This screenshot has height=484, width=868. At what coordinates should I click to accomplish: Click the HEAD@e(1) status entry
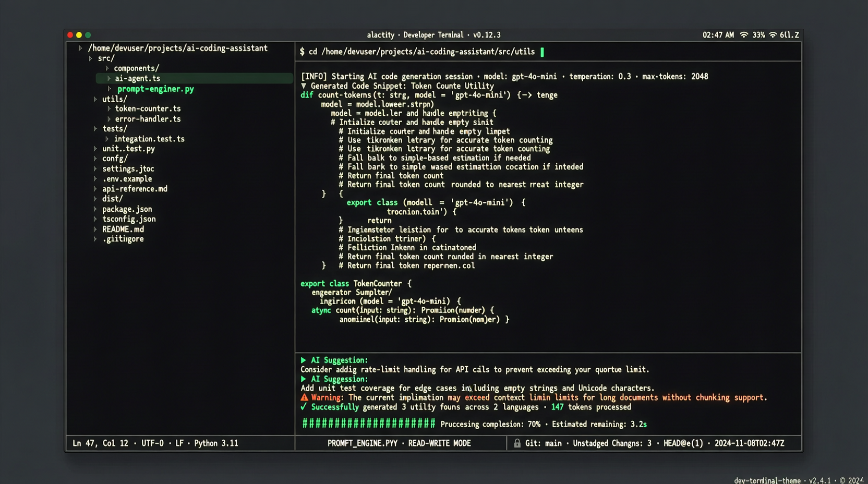pyautogui.click(x=683, y=443)
